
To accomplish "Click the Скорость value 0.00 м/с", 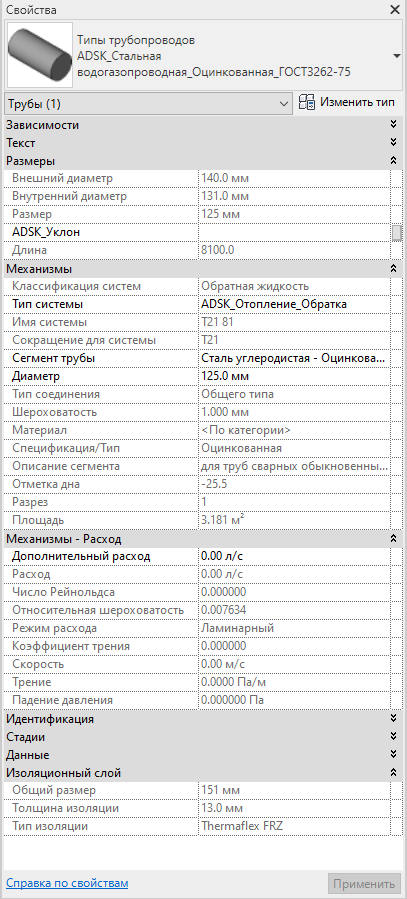I will [293, 664].
